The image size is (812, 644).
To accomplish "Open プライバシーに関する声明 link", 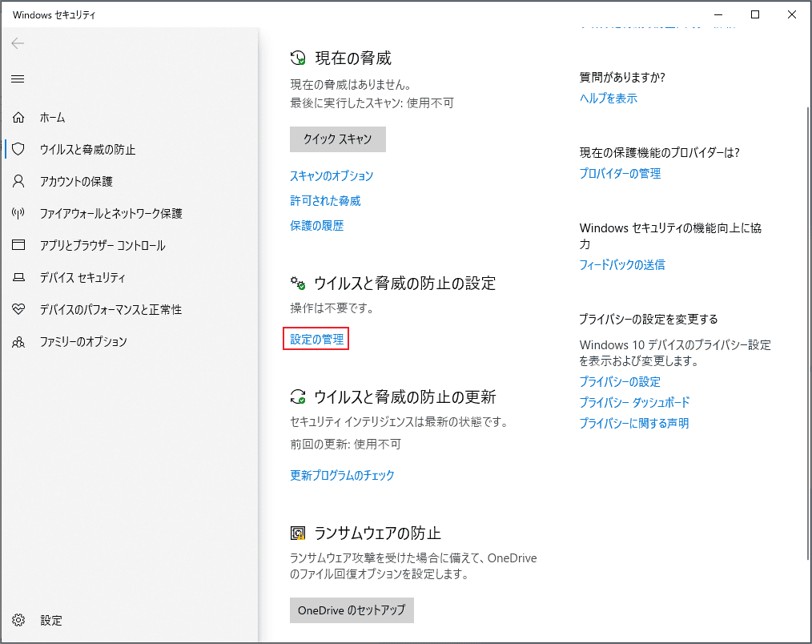I will pyautogui.click(x=634, y=423).
